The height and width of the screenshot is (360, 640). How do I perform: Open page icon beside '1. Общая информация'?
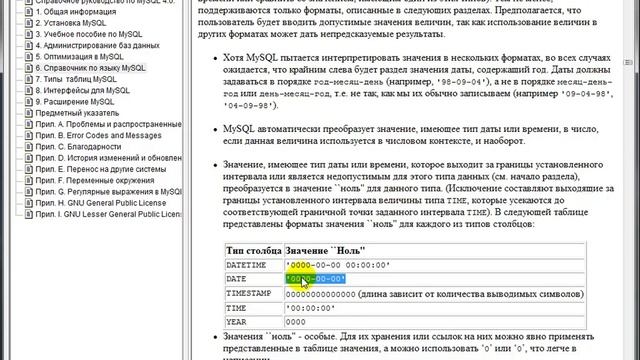[x=29, y=12]
